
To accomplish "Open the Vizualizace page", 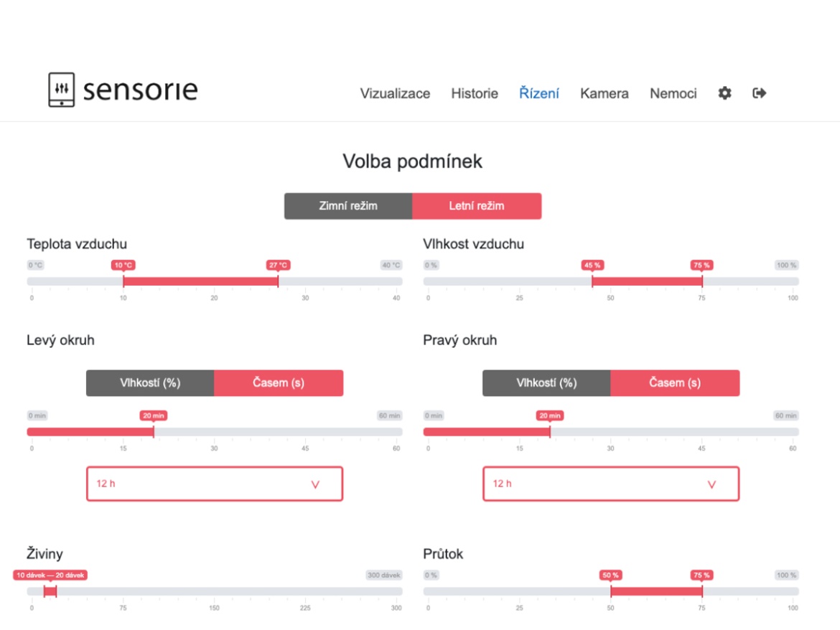I will point(395,93).
